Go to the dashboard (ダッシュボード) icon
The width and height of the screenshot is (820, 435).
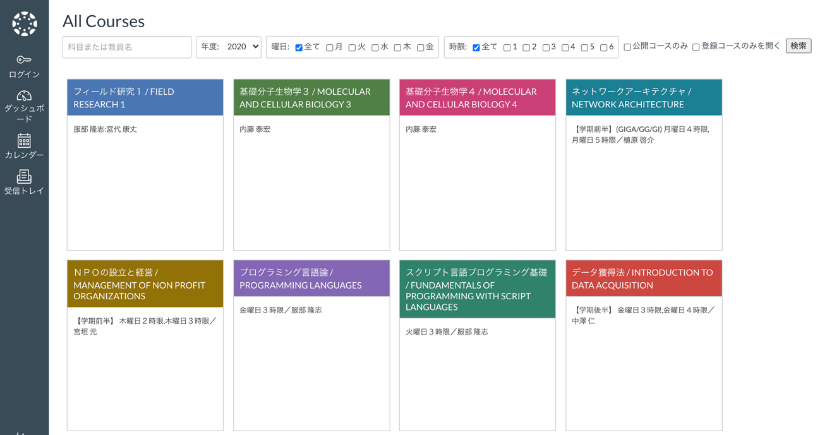(24, 95)
